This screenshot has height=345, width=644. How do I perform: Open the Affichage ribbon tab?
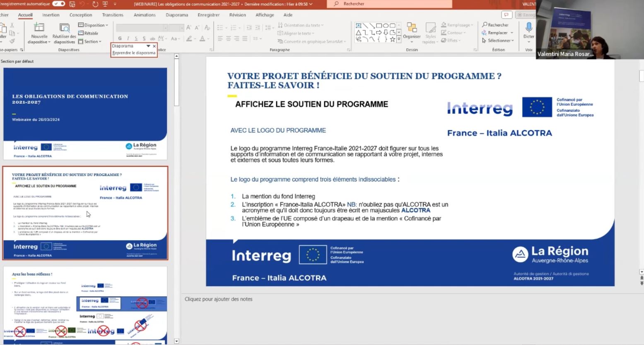pos(265,15)
